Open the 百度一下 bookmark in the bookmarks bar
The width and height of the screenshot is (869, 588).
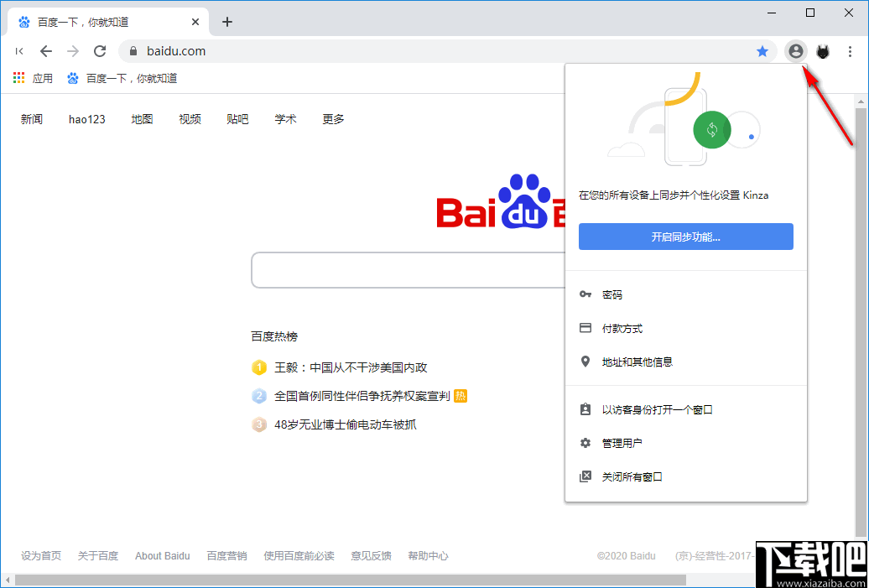[122, 78]
